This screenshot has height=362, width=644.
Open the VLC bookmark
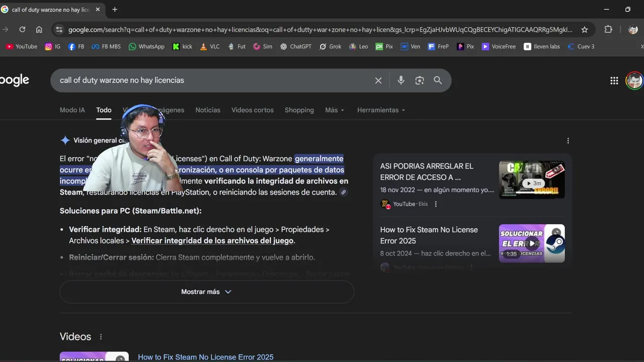pos(210,46)
